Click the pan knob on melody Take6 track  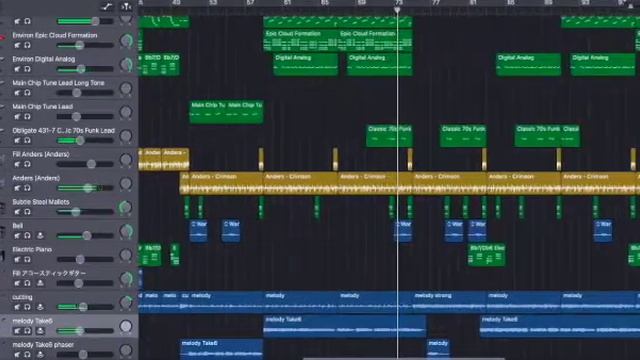(126, 326)
